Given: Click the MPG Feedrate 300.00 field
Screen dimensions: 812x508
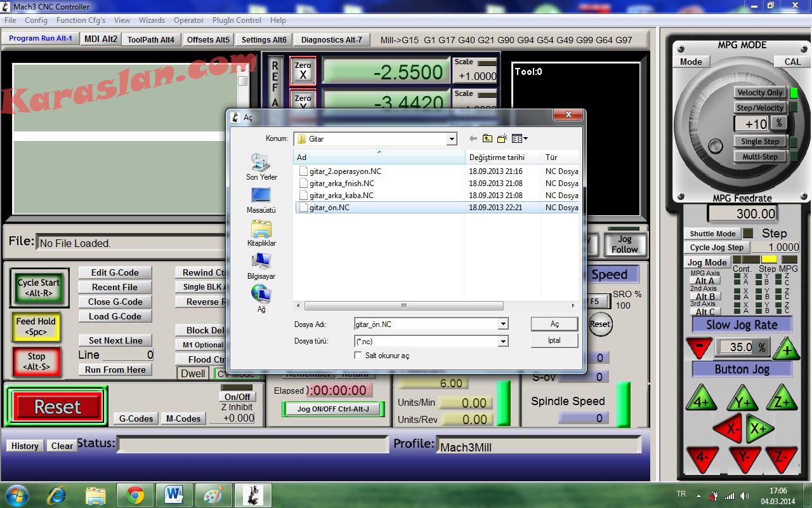Looking at the screenshot, I should pos(742,214).
